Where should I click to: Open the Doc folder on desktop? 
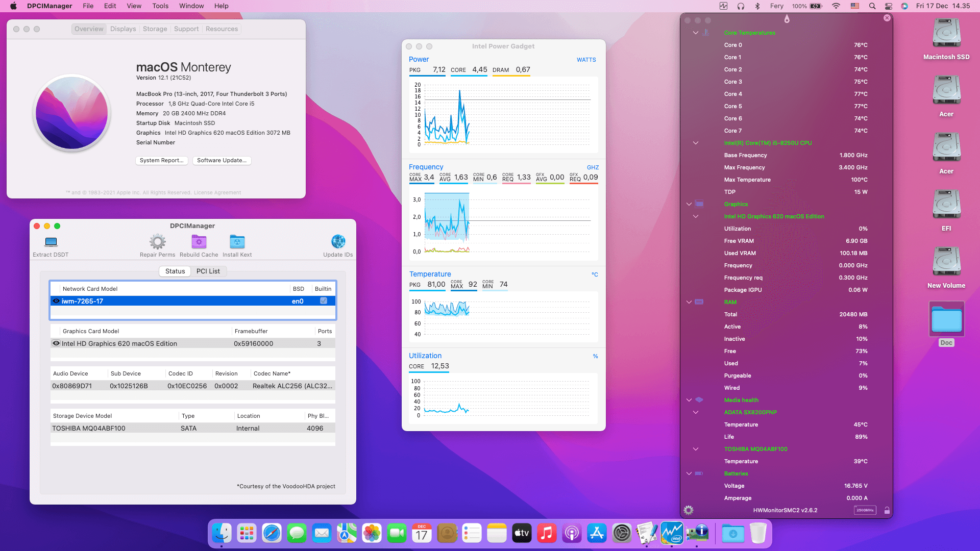pos(946,319)
